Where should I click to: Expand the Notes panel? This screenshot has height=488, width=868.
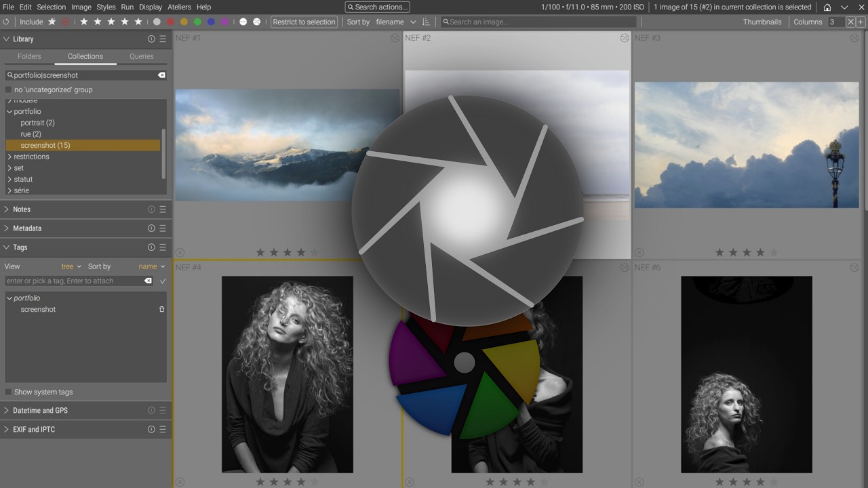[x=7, y=209]
